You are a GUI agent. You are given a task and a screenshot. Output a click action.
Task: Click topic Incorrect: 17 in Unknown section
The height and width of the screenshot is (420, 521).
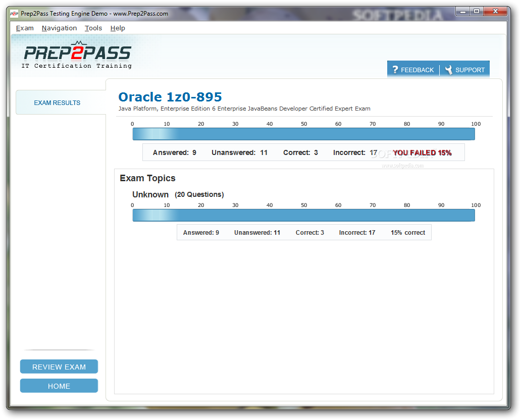tap(357, 233)
